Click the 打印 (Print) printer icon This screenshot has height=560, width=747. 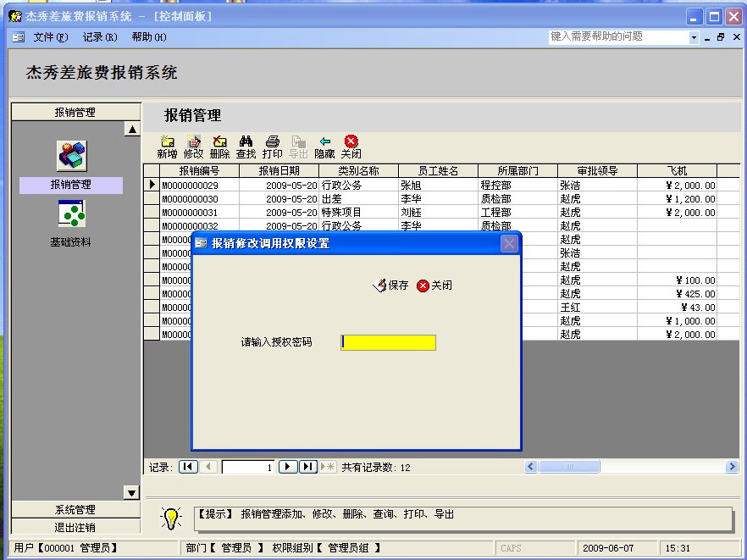pos(272,147)
